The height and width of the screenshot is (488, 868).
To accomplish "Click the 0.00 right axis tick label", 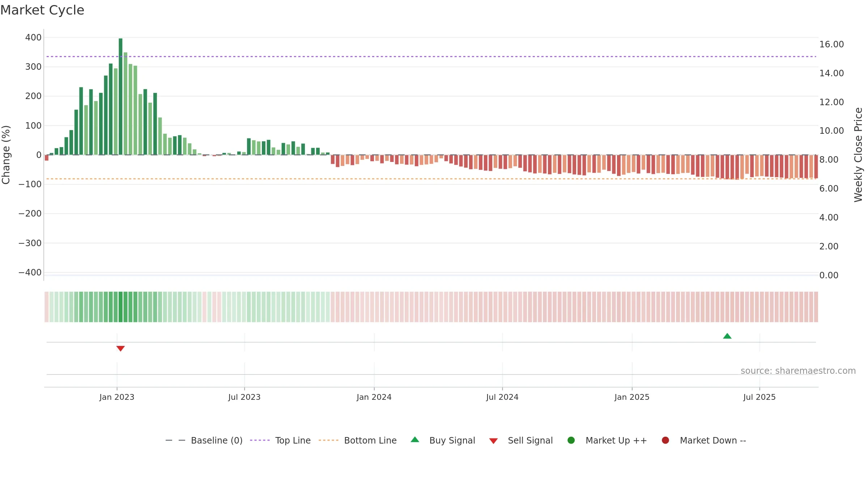I will click(829, 275).
